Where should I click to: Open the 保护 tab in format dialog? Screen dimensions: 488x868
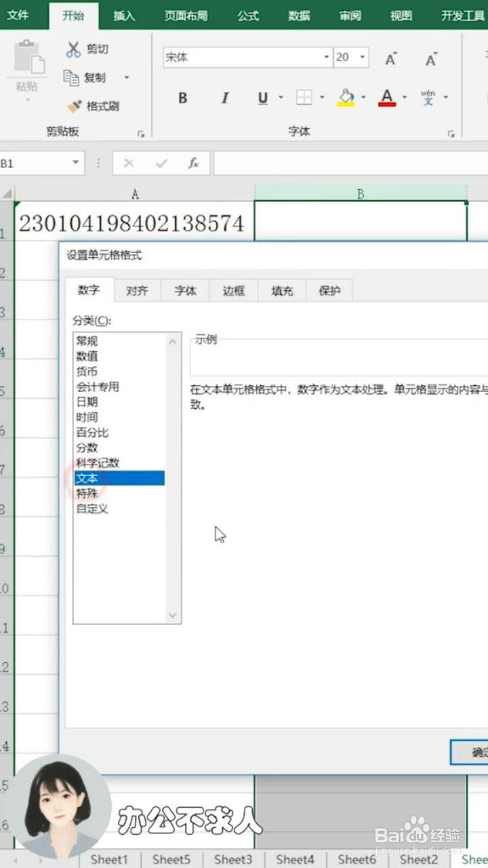(x=329, y=291)
